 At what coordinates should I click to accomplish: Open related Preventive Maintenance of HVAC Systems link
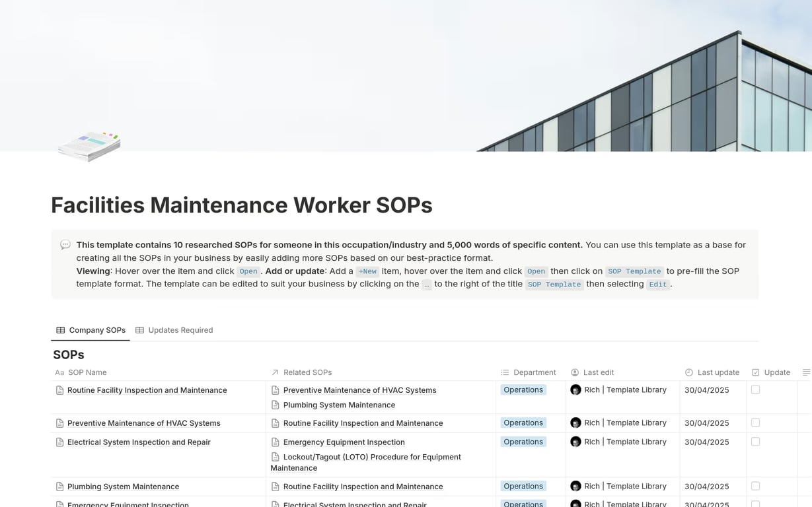[x=360, y=390]
